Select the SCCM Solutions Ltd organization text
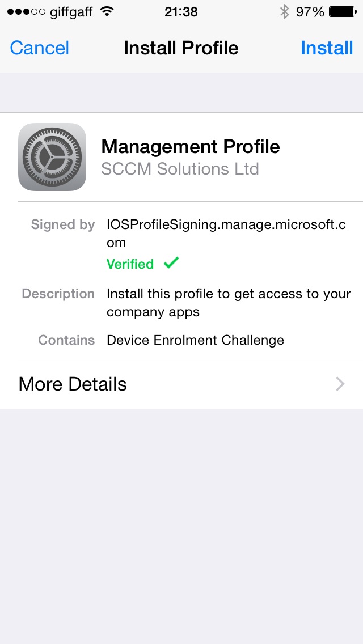This screenshot has width=363, height=644. (x=180, y=169)
